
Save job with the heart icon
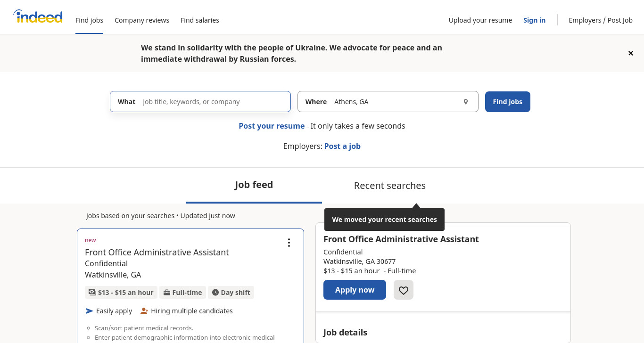[x=404, y=290]
